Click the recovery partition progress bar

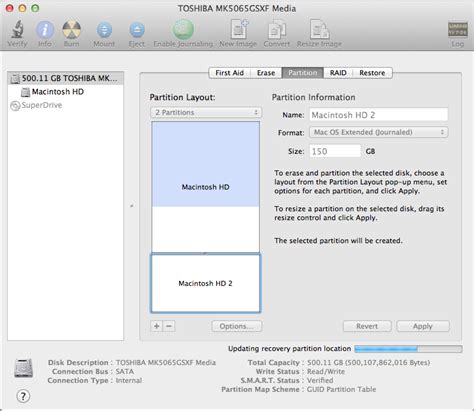tap(408, 349)
